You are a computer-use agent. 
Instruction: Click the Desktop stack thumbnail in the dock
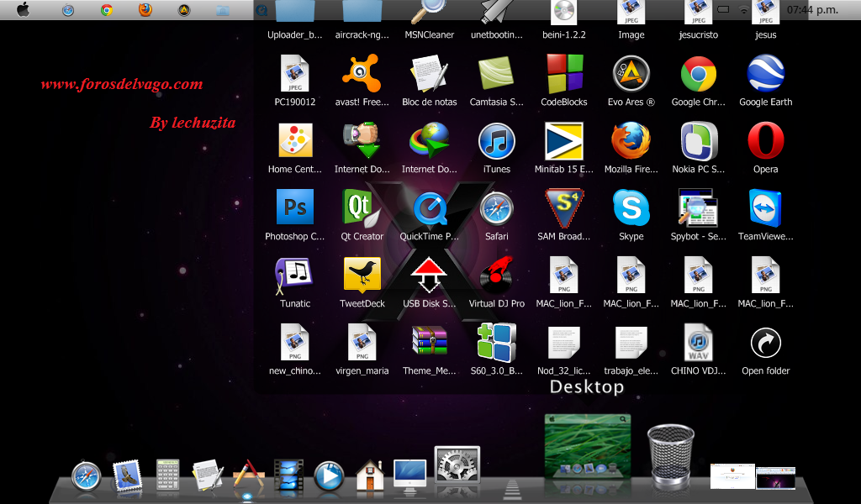point(588,446)
